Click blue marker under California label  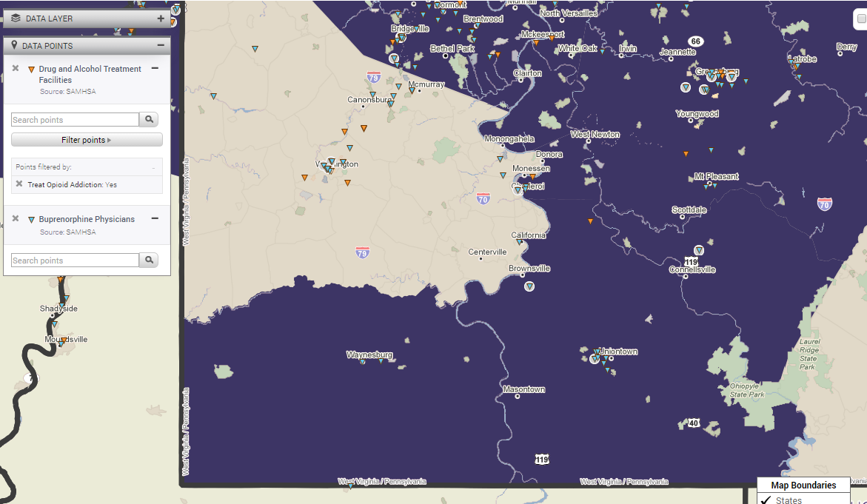tap(519, 242)
